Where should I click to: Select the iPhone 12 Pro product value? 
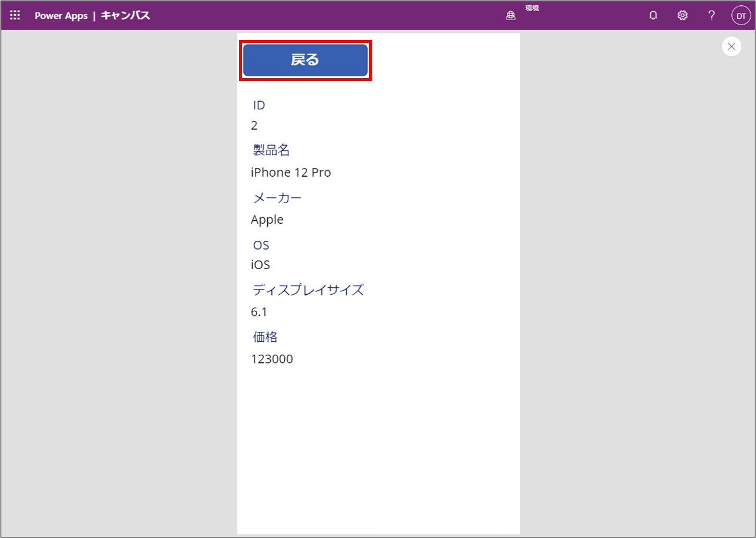point(291,173)
